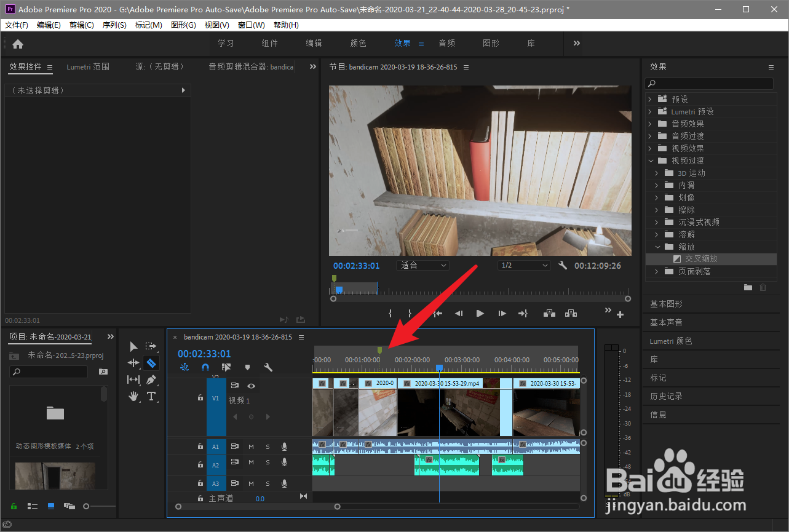Toggle Snap magnet in the timeline
Viewport: 789px width, 532px height.
tap(205, 367)
